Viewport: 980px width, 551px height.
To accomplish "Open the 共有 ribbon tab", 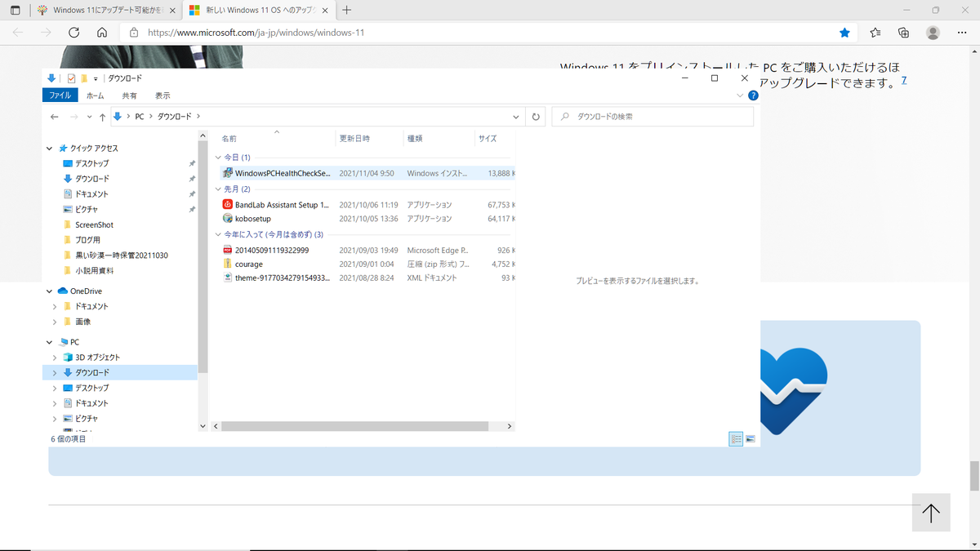I will coord(129,96).
